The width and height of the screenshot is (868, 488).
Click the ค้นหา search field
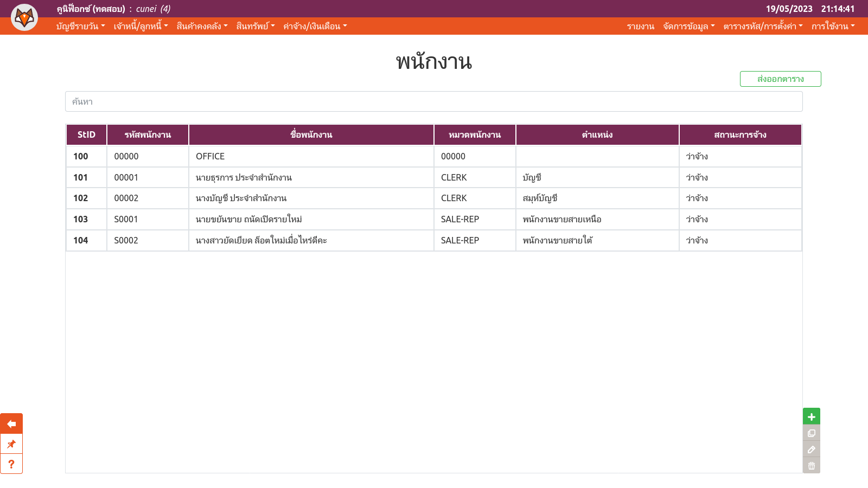coord(433,101)
